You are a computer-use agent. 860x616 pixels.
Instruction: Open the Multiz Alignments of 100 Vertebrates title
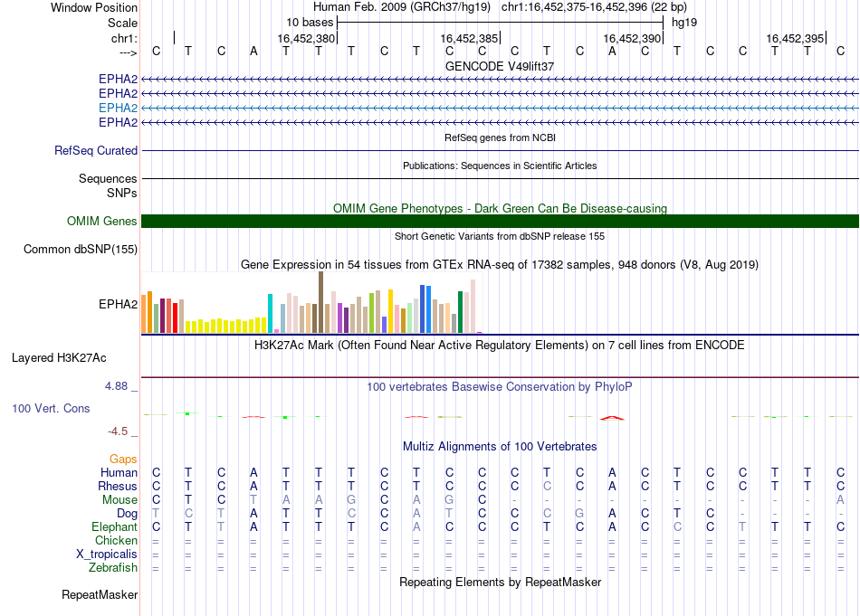(500, 447)
